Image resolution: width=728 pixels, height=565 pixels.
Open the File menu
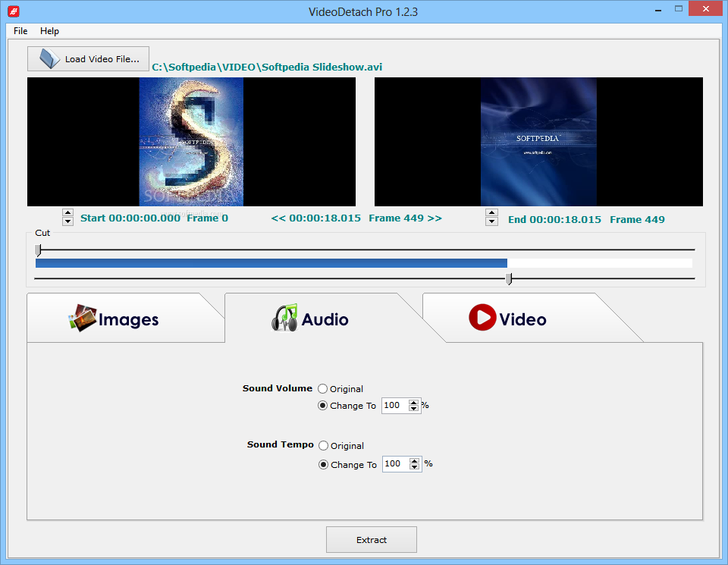20,31
